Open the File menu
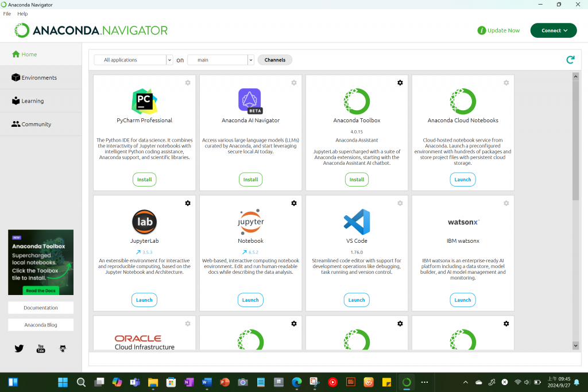Screen dimensions: 588x392 tap(7, 14)
